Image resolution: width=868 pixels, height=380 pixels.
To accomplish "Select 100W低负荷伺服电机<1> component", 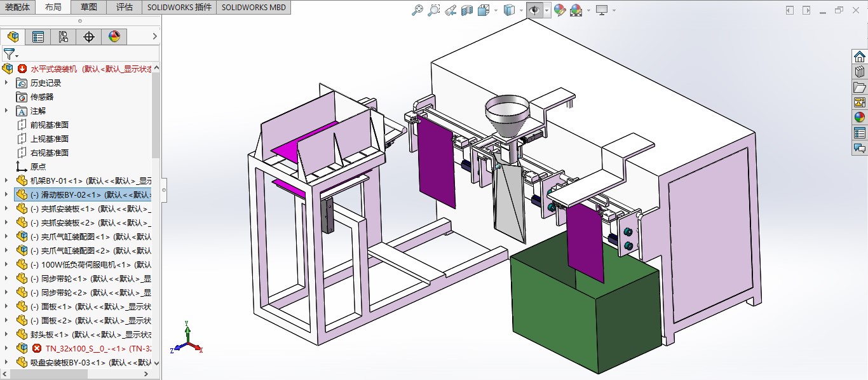I will click(83, 264).
